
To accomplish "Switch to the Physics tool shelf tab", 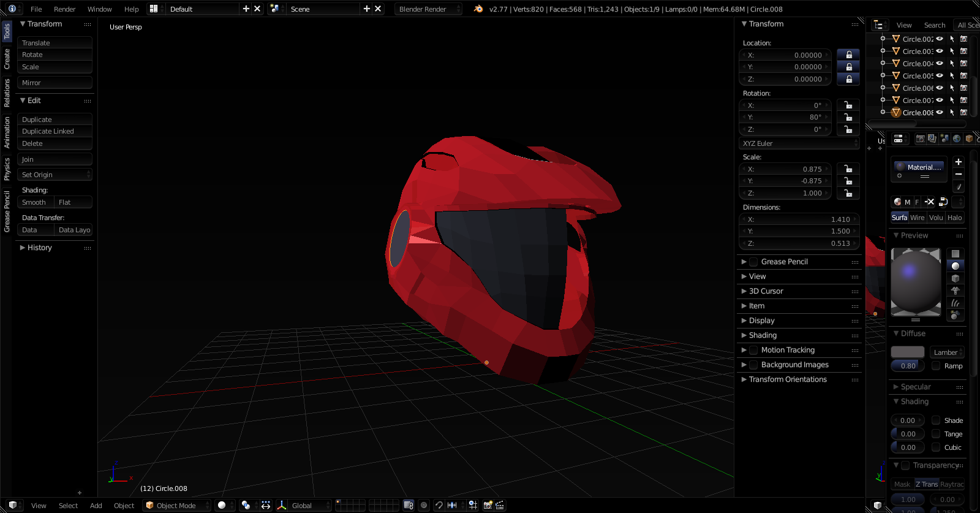I will 7,169.
